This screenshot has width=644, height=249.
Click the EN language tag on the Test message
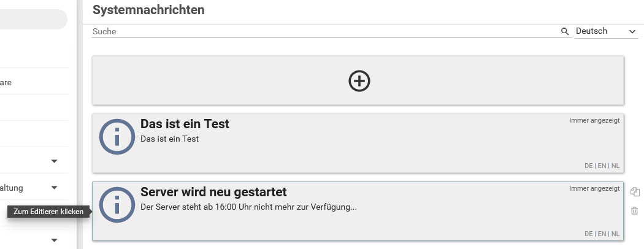(602, 166)
